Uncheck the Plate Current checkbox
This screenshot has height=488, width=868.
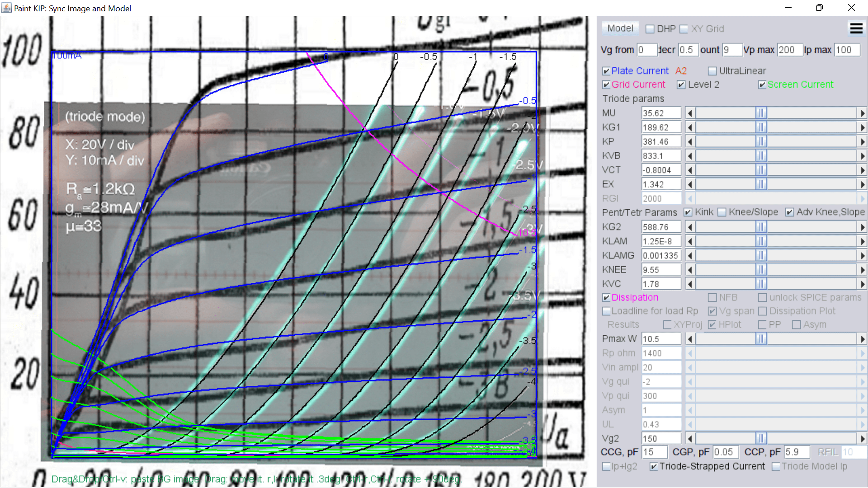[606, 71]
